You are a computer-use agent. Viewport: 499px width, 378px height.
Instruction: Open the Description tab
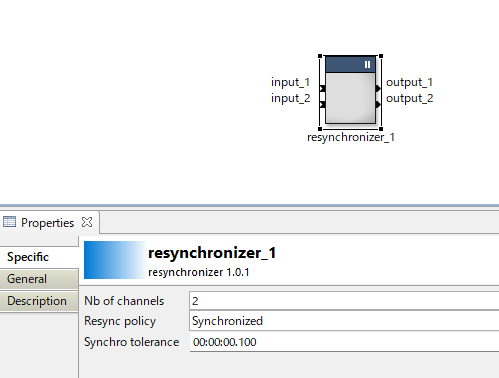pyautogui.click(x=39, y=301)
